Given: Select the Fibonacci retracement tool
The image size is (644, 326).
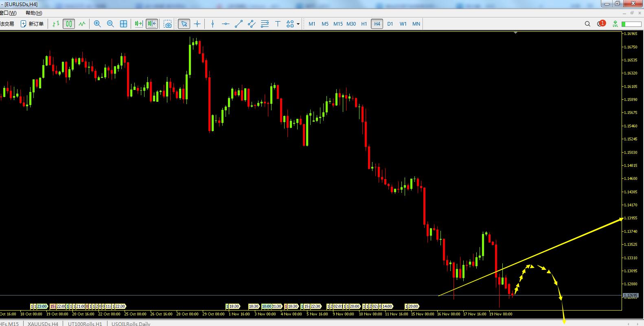Looking at the screenshot, I should click(x=265, y=24).
